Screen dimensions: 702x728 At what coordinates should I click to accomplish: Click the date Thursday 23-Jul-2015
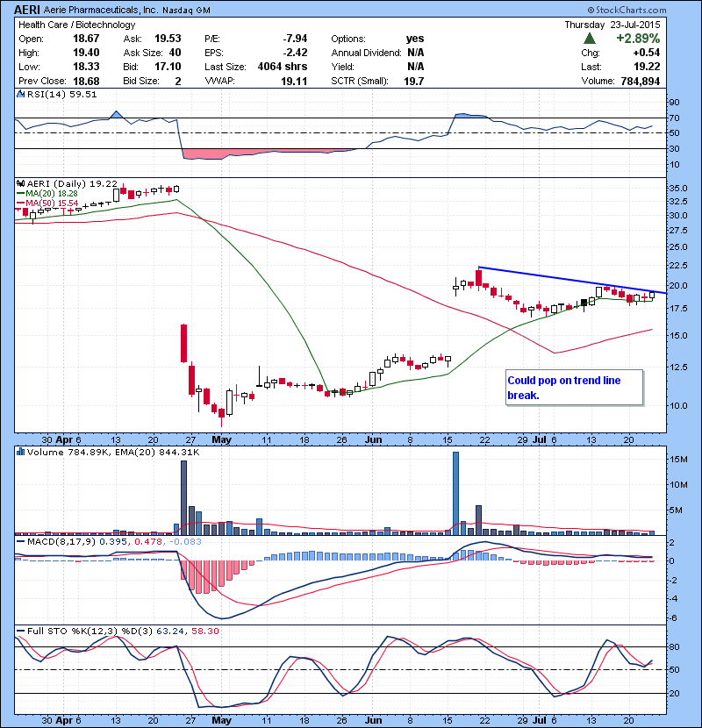(612, 25)
